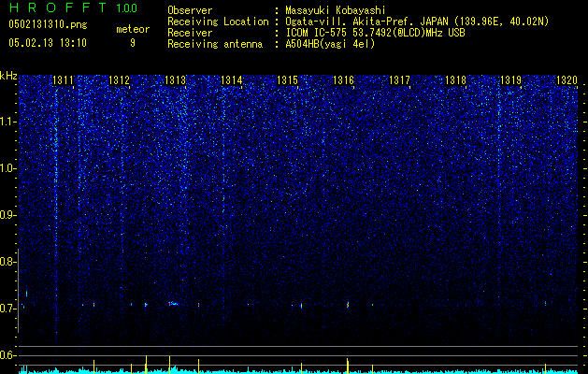The width and height of the screenshot is (588, 374).
Task: Click the 0.7 kHz frequency label
Action: click(7, 309)
